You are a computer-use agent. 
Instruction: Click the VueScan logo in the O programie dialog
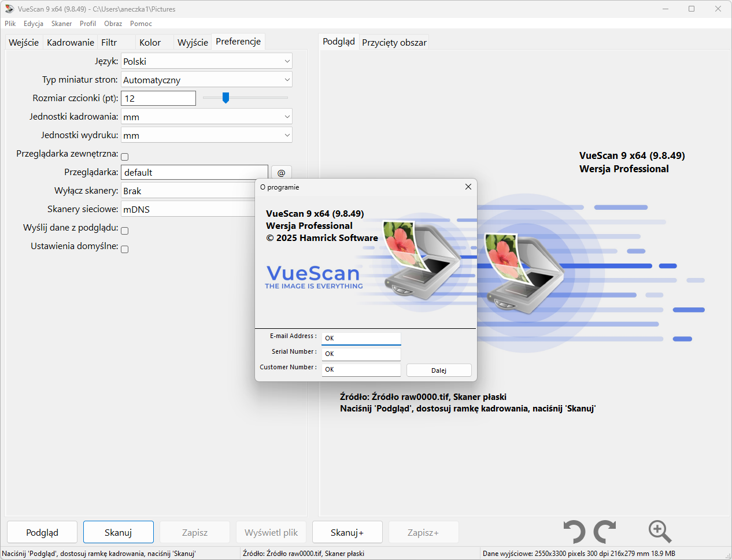pos(313,277)
